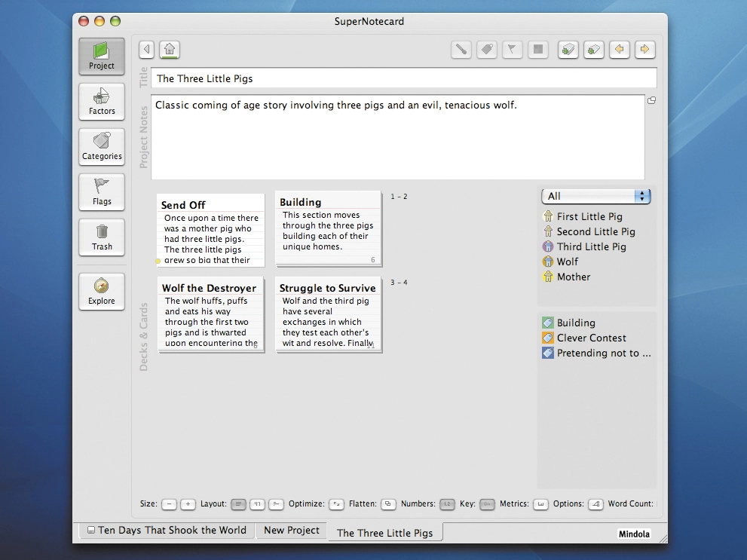Expand project notes with the popout icon
The height and width of the screenshot is (560, 747).
pos(651,100)
